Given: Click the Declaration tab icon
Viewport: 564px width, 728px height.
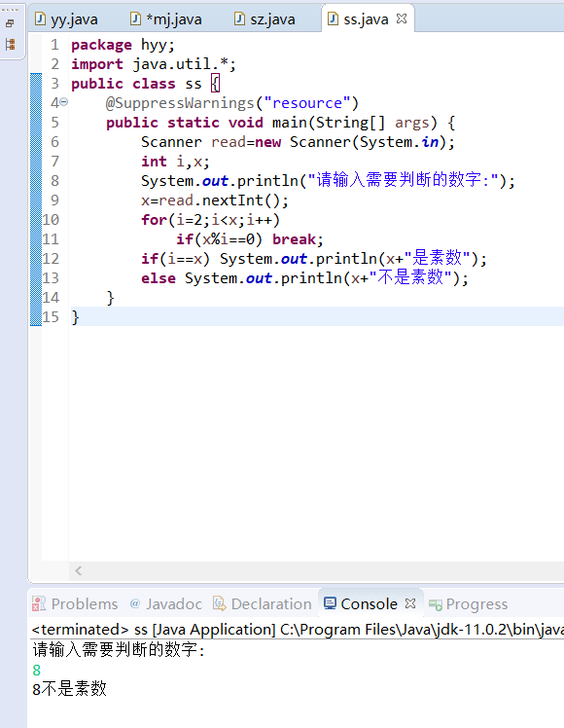Looking at the screenshot, I should 220,603.
